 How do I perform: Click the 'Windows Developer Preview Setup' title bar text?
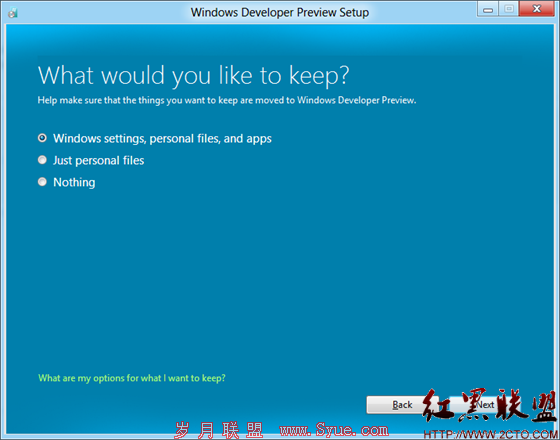pyautogui.click(x=280, y=12)
